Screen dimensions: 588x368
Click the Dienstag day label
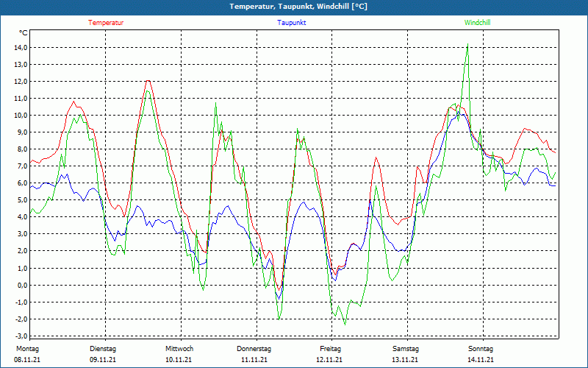[x=103, y=349]
